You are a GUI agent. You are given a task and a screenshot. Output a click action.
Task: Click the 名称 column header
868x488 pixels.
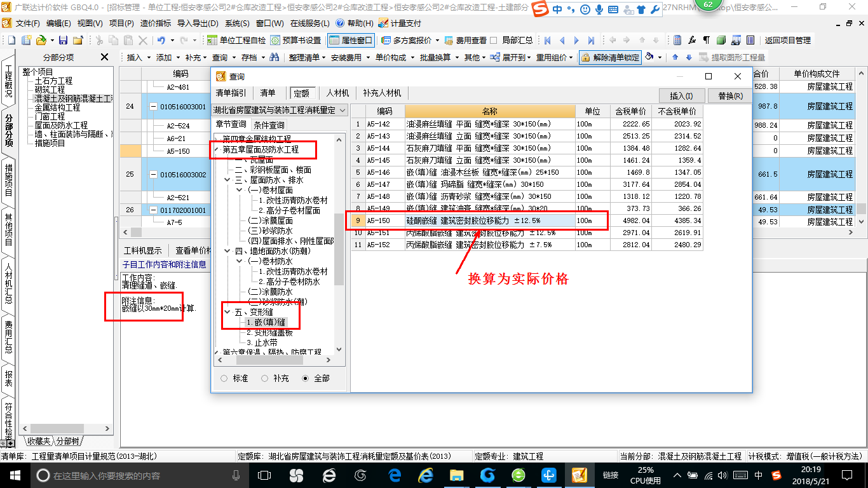click(490, 111)
